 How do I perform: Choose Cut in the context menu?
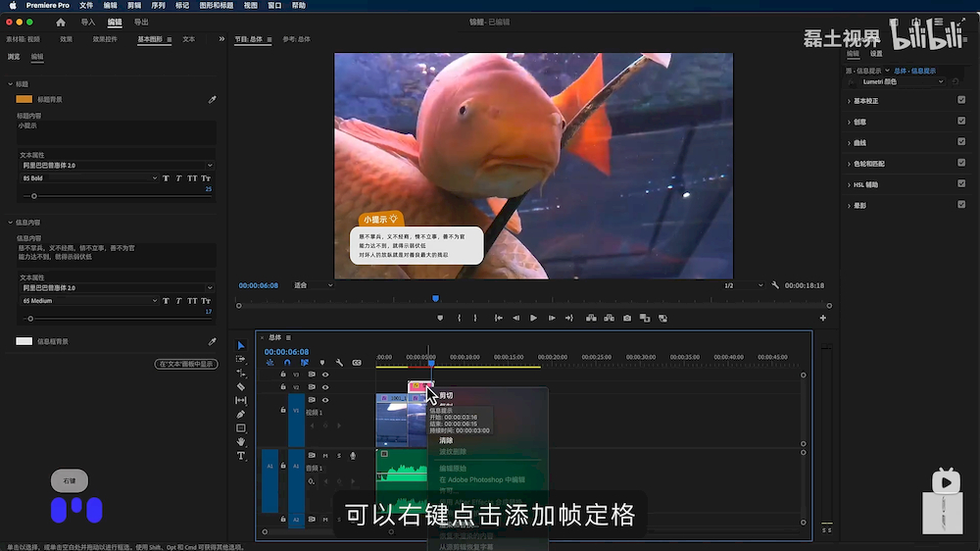click(446, 395)
